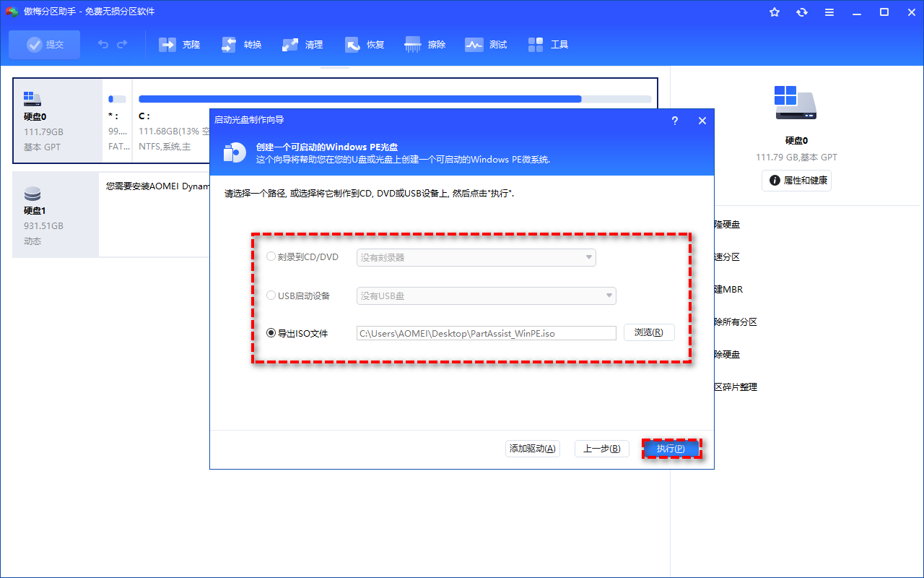Image resolution: width=924 pixels, height=578 pixels.
Task: Select the Export ISO file (导出ISO文件) option
Action: 271,333
